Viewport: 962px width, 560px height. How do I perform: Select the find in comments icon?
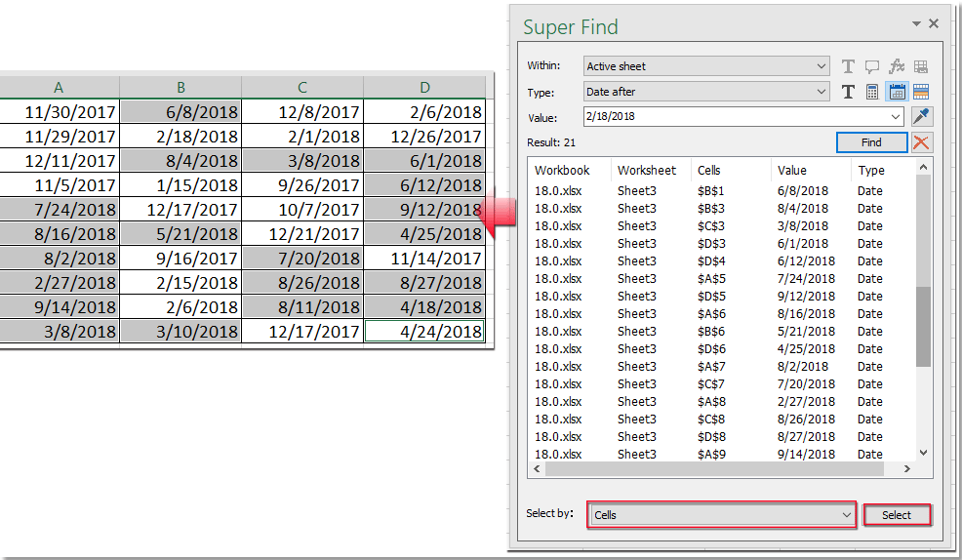click(x=872, y=66)
